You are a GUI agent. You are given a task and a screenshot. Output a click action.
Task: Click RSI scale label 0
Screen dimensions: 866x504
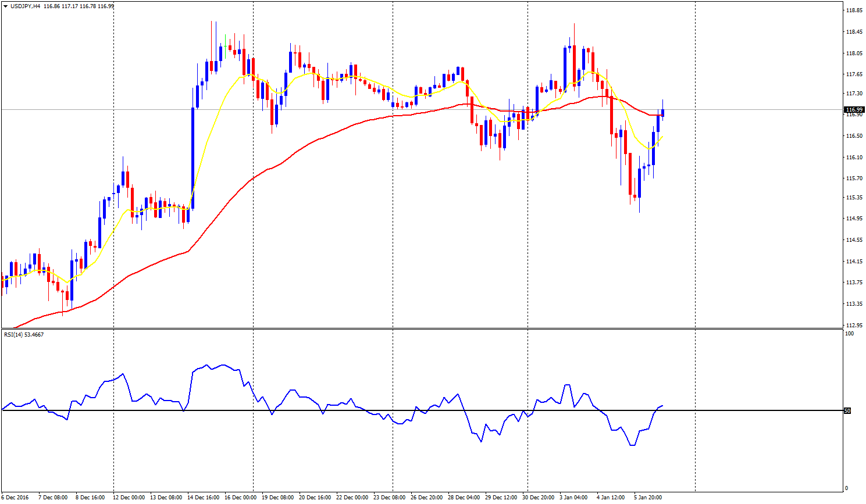[846, 488]
